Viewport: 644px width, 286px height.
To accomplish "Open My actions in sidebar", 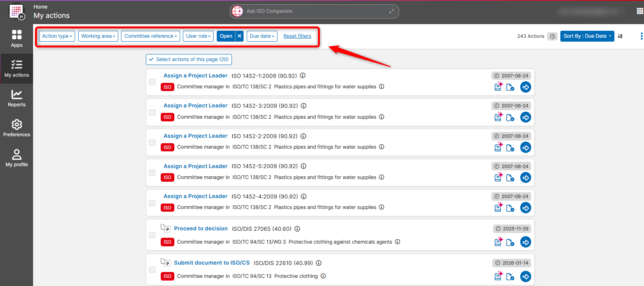I will tap(16, 68).
